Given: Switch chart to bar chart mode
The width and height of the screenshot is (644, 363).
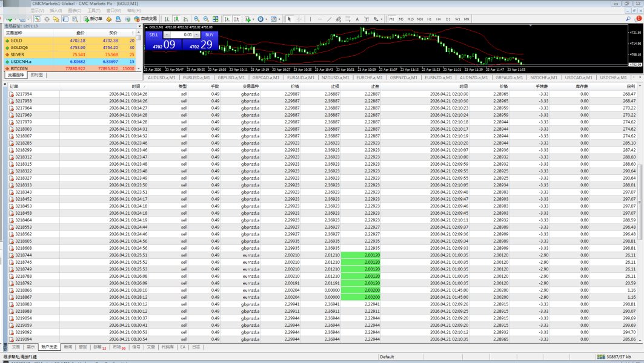Looking at the screenshot, I should pyautogui.click(x=167, y=19).
